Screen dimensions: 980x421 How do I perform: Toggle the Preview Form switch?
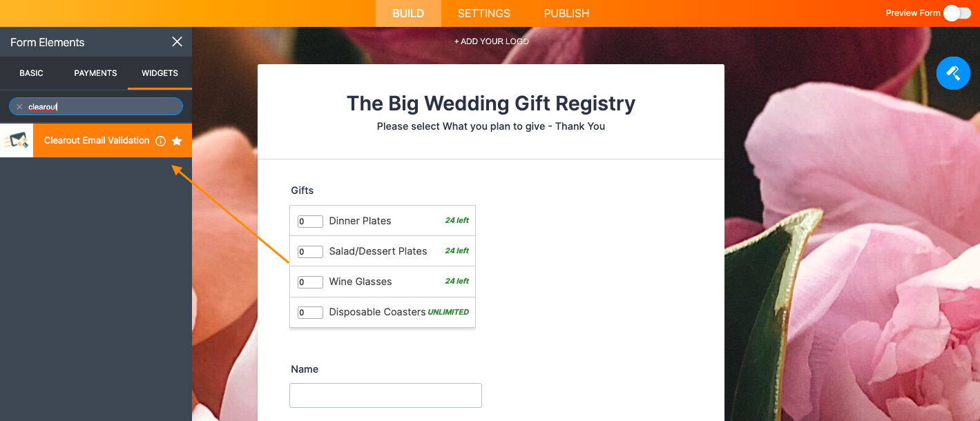coord(957,13)
